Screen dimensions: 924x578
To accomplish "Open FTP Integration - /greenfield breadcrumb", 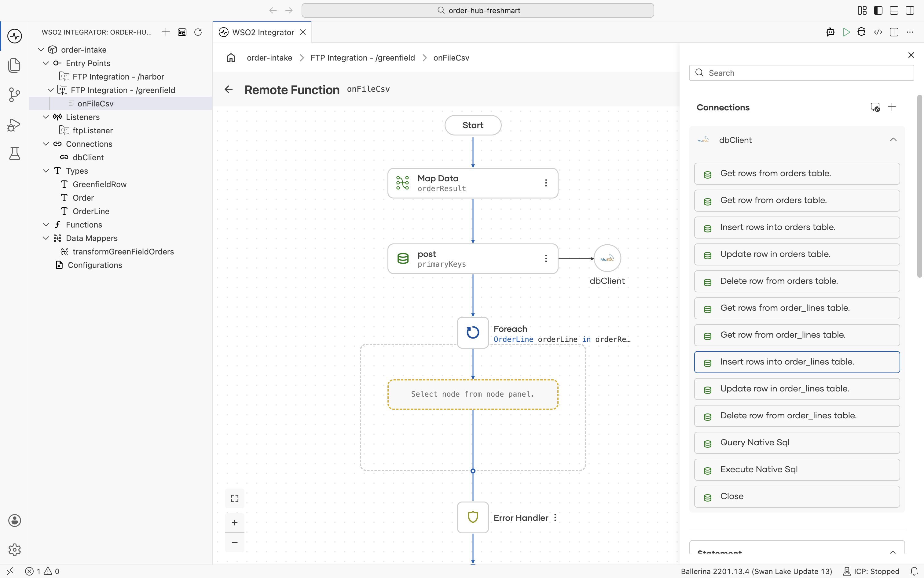I will tap(362, 58).
